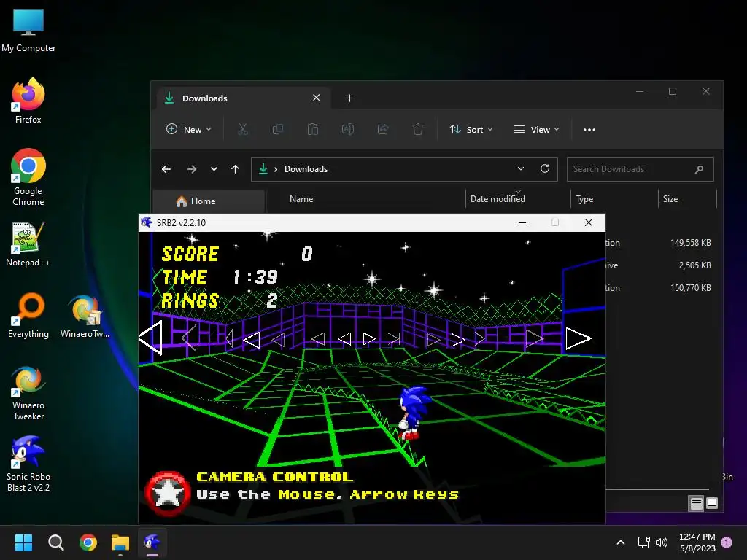This screenshot has height=560, width=747.
Task: Click the 150,770 KB file size entry
Action: (690, 287)
